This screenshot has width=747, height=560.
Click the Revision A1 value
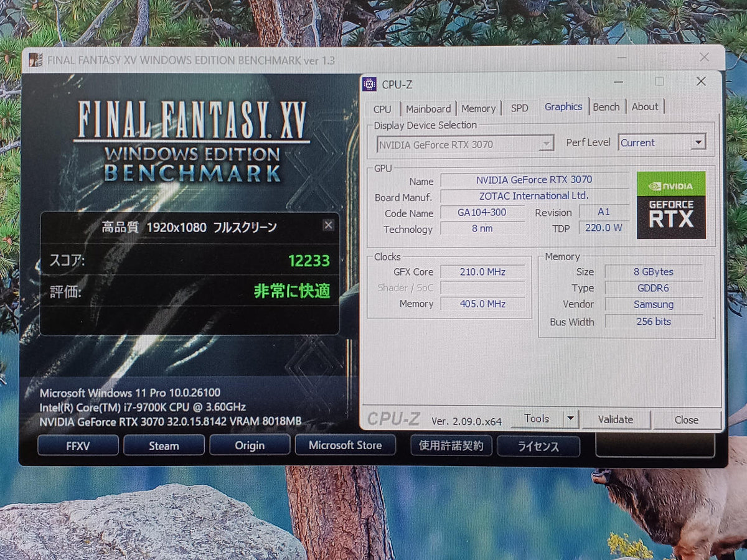(x=603, y=212)
